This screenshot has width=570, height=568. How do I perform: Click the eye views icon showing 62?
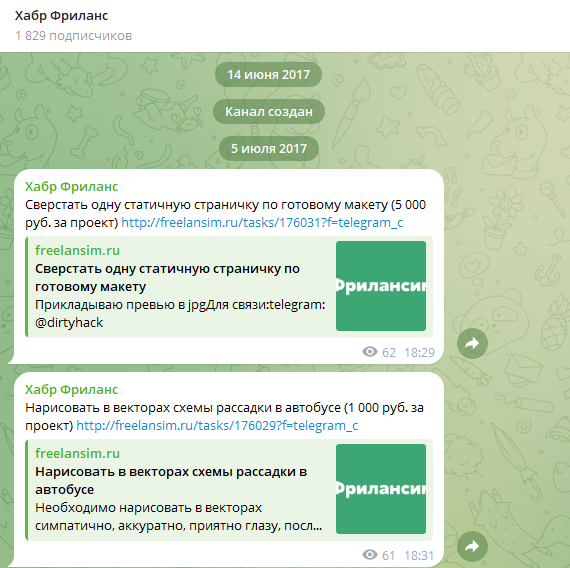370,352
